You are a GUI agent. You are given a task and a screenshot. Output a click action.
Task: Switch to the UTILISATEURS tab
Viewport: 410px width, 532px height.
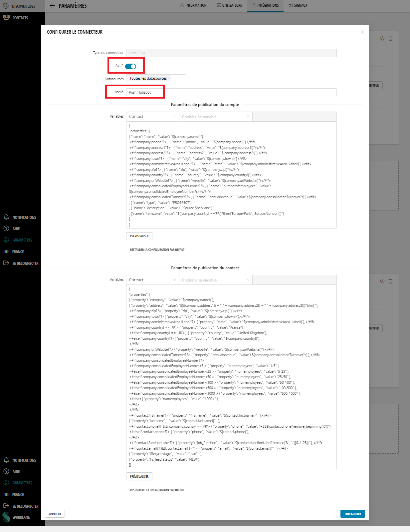(229, 5)
